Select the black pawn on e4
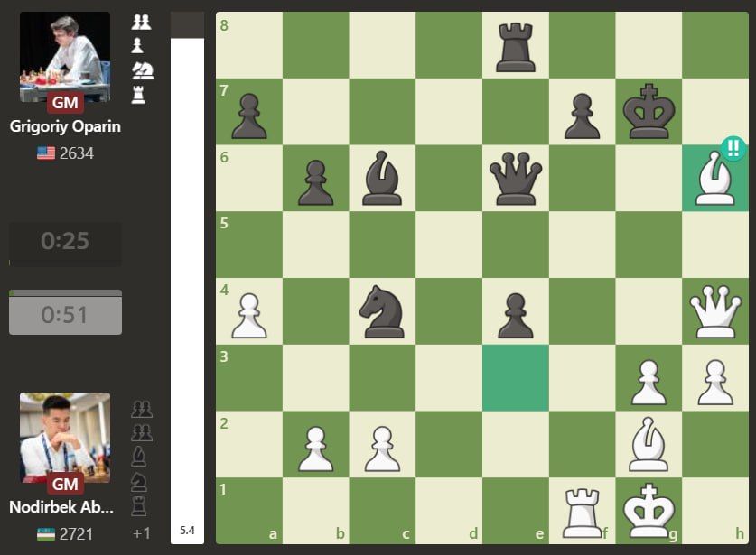Image resolution: width=756 pixels, height=555 pixels. [516, 316]
